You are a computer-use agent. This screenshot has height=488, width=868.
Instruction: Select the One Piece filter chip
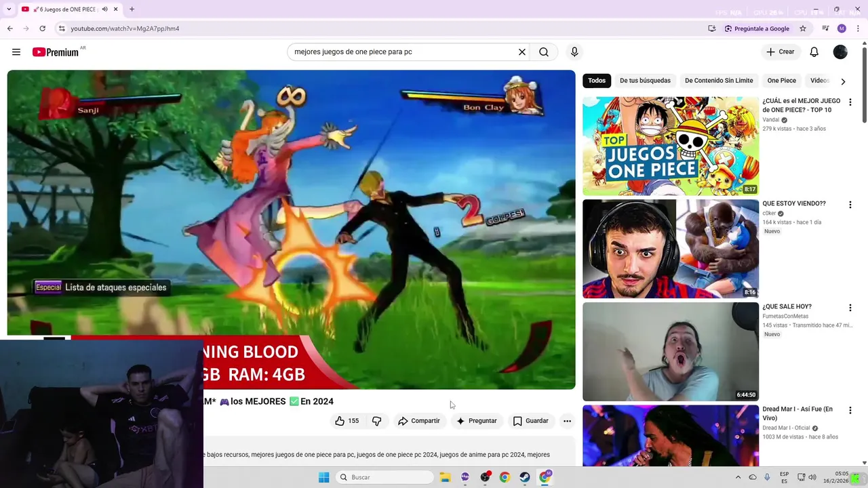pos(781,81)
